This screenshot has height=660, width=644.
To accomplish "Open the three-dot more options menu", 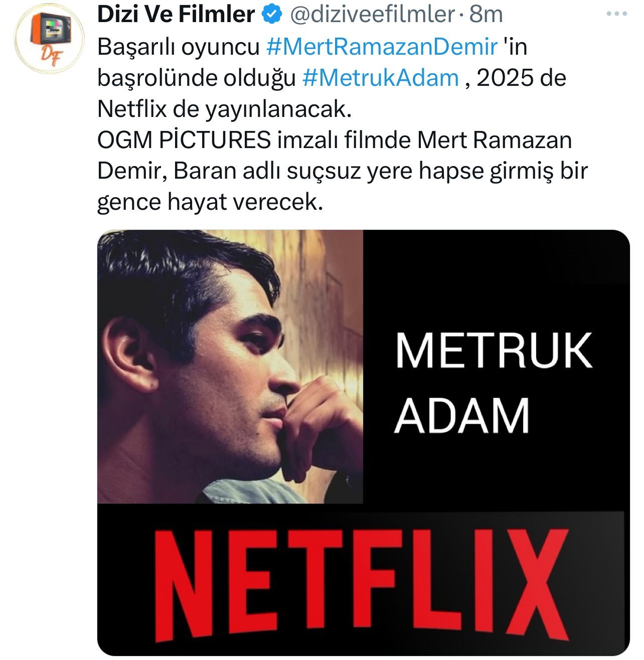I will tap(616, 14).
